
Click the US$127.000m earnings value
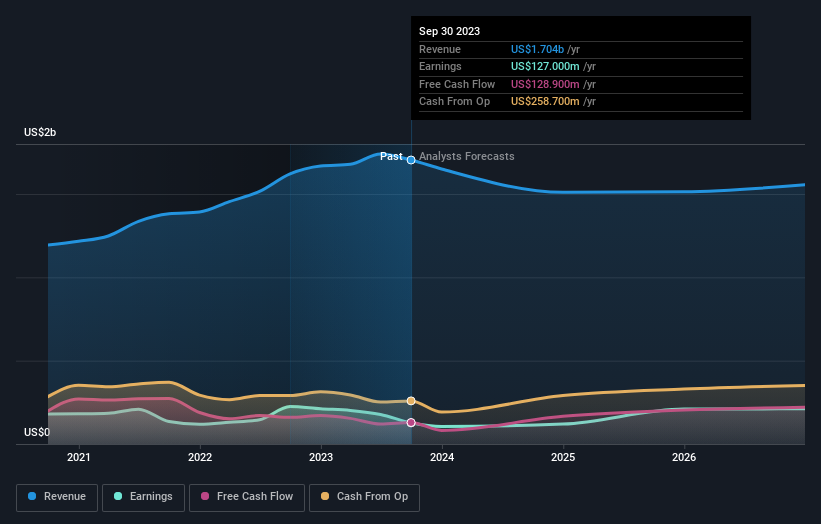pyautogui.click(x=545, y=66)
